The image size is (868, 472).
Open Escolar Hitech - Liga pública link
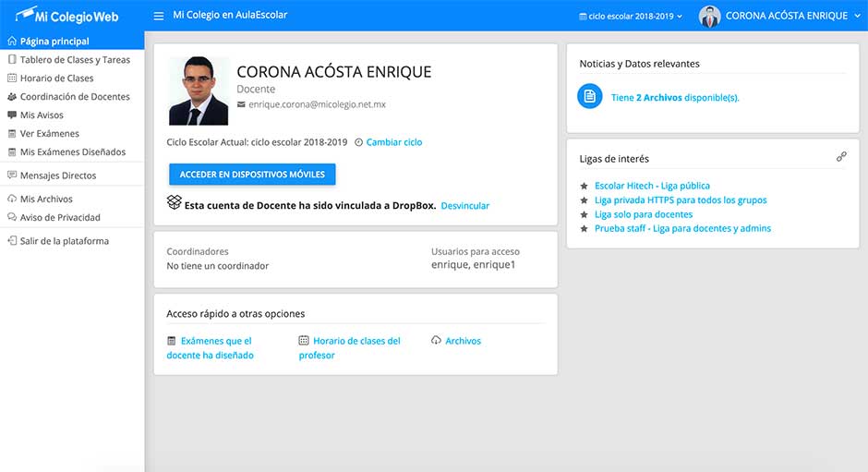click(652, 186)
